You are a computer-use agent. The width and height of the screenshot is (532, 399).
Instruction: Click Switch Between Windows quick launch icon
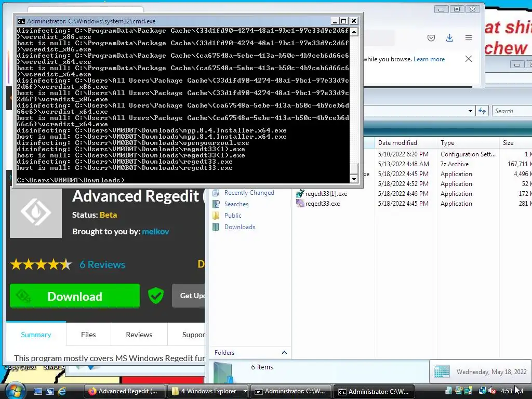coord(50,391)
